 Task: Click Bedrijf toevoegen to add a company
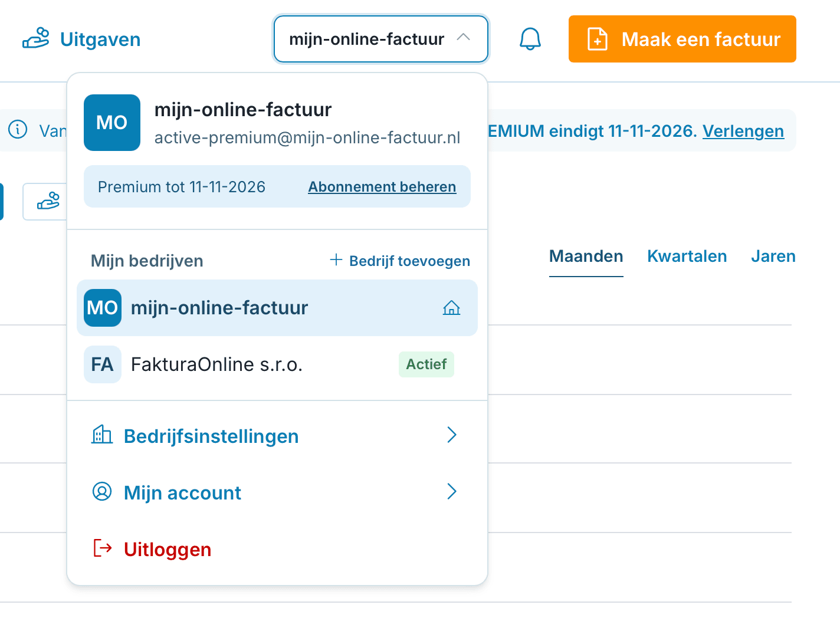pos(400,261)
